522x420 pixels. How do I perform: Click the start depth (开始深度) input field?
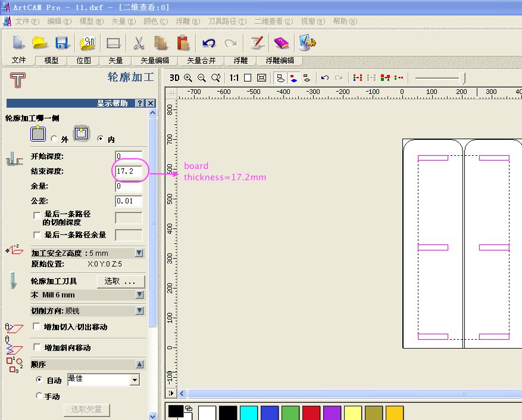click(129, 156)
